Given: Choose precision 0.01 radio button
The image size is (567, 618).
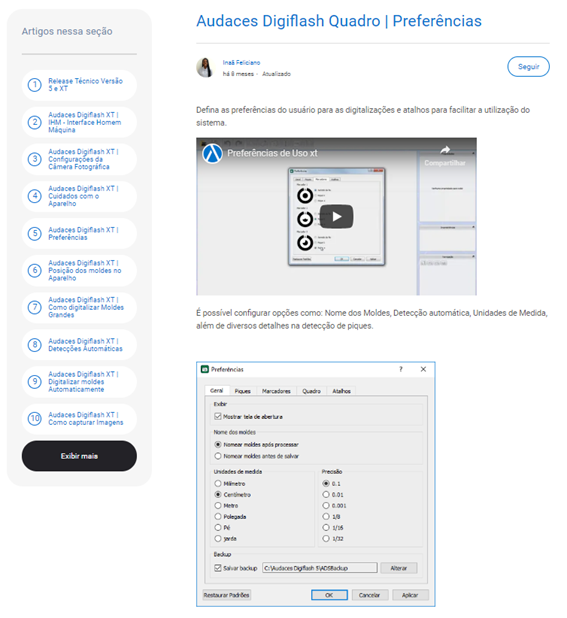Looking at the screenshot, I should coord(325,494).
